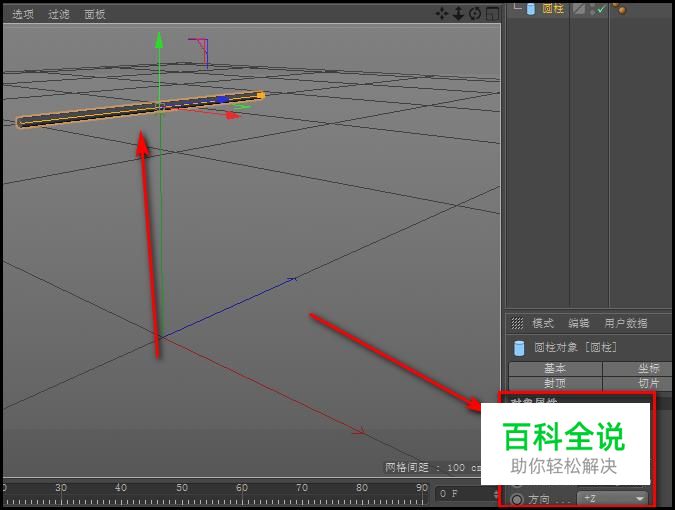
Task: Jump to frame 70 on the timeline
Action: pos(302,488)
